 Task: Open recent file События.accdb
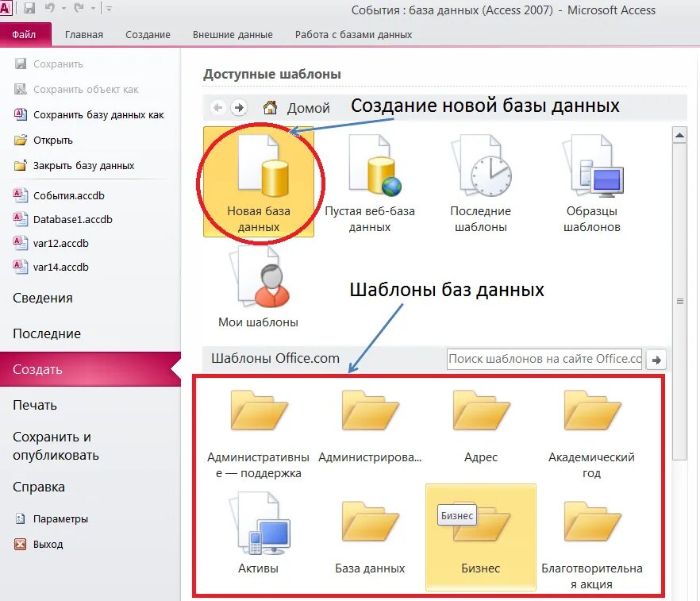coord(59,195)
